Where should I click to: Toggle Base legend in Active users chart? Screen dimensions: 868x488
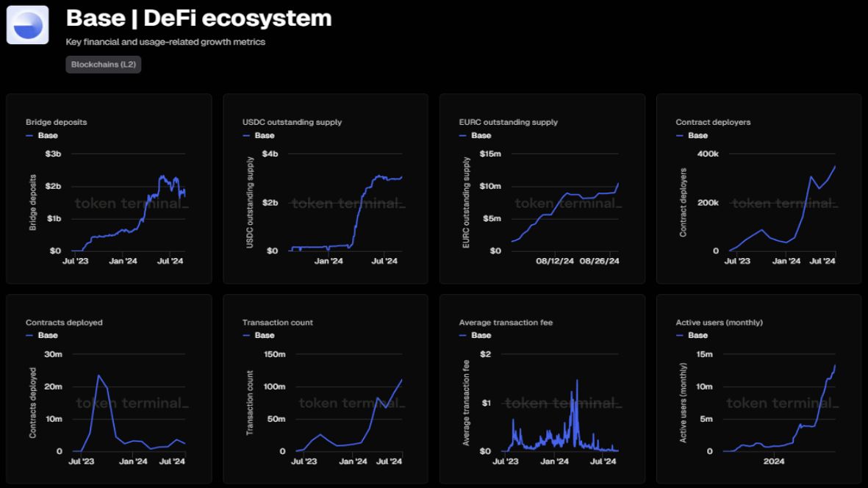(692, 335)
